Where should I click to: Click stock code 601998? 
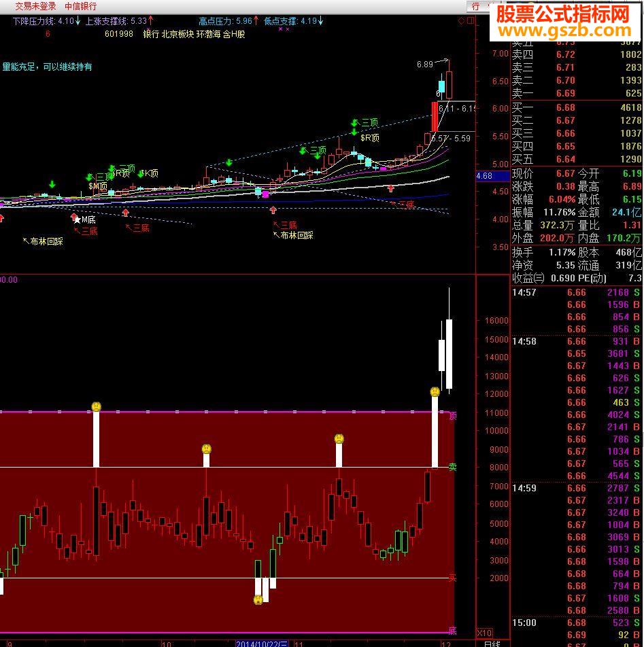click(x=119, y=34)
